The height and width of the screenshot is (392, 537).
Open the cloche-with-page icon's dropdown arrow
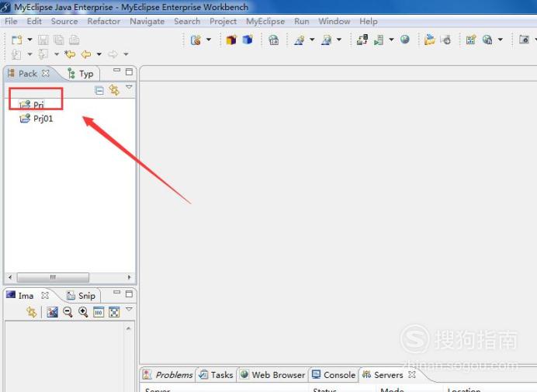coord(339,40)
